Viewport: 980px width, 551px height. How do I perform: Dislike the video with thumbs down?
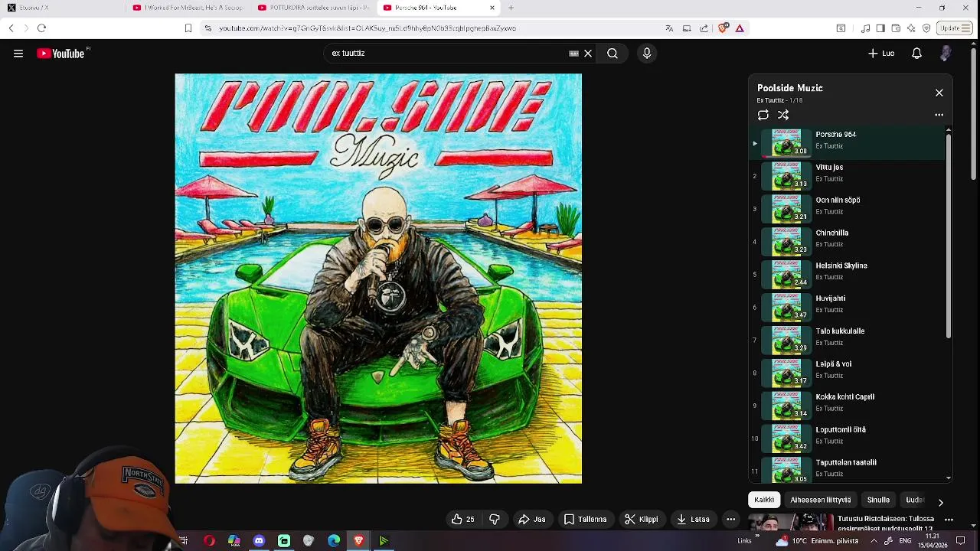tap(495, 519)
